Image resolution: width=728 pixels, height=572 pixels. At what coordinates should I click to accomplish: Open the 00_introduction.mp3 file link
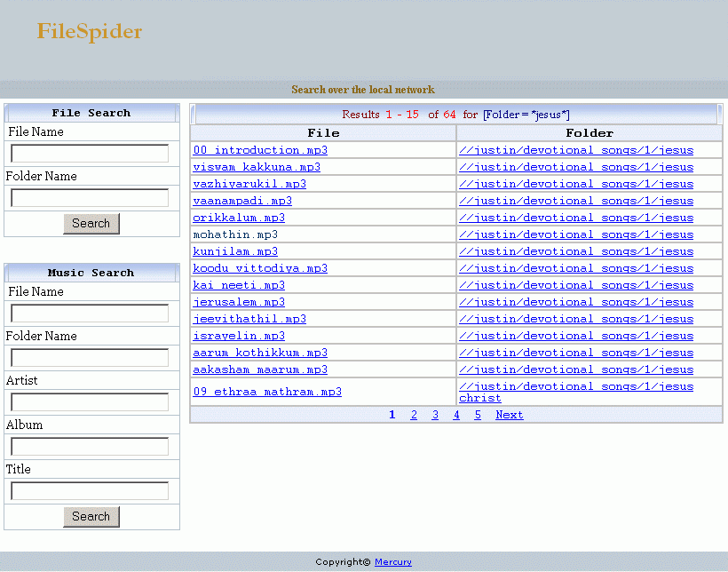point(260,150)
